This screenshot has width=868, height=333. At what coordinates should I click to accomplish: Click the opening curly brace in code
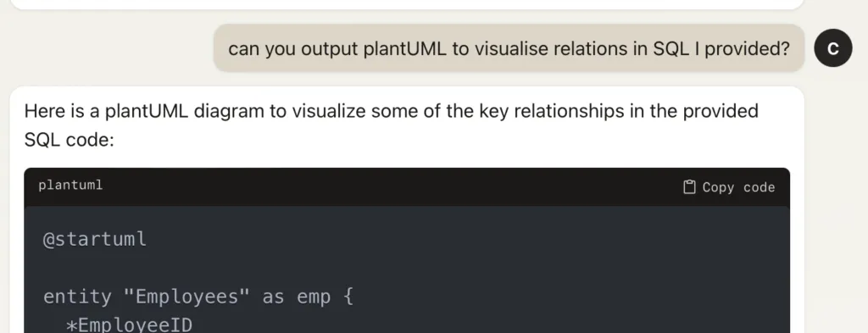pos(348,297)
